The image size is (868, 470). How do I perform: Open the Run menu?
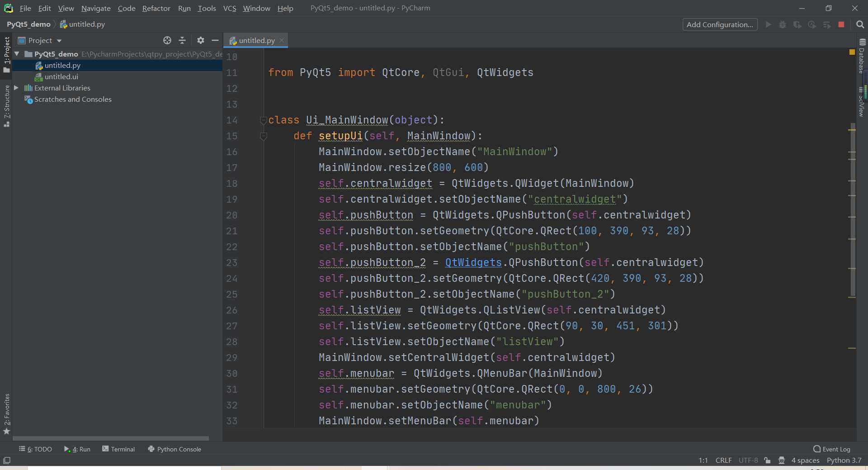pyautogui.click(x=184, y=8)
